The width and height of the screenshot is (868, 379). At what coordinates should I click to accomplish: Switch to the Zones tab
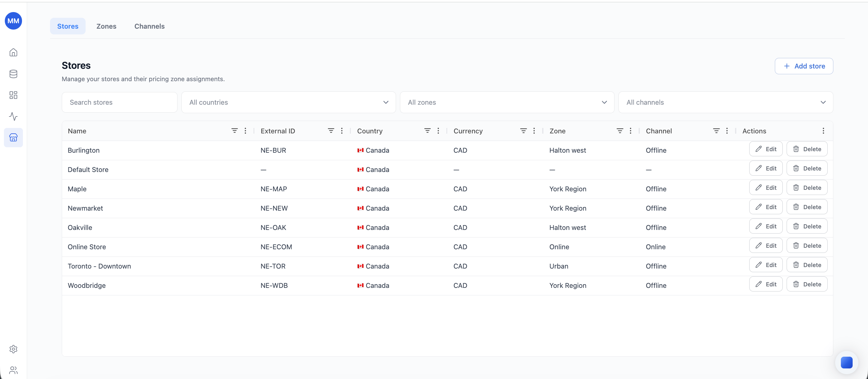106,26
